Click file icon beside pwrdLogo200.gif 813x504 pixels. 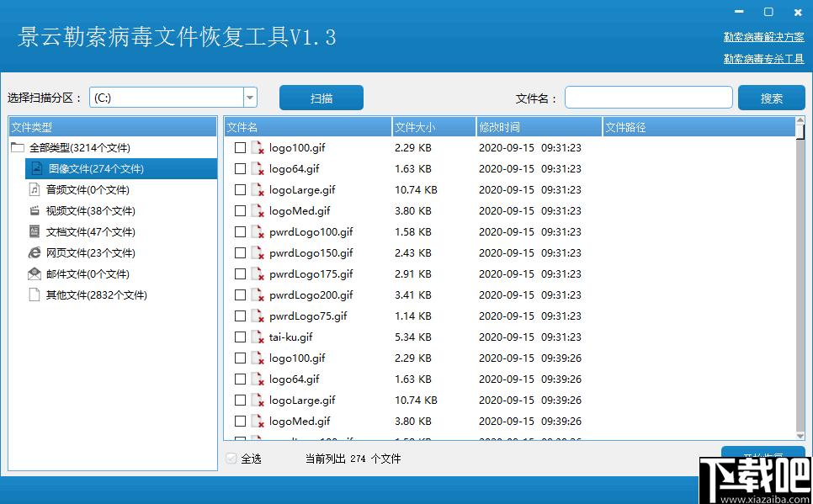click(258, 295)
